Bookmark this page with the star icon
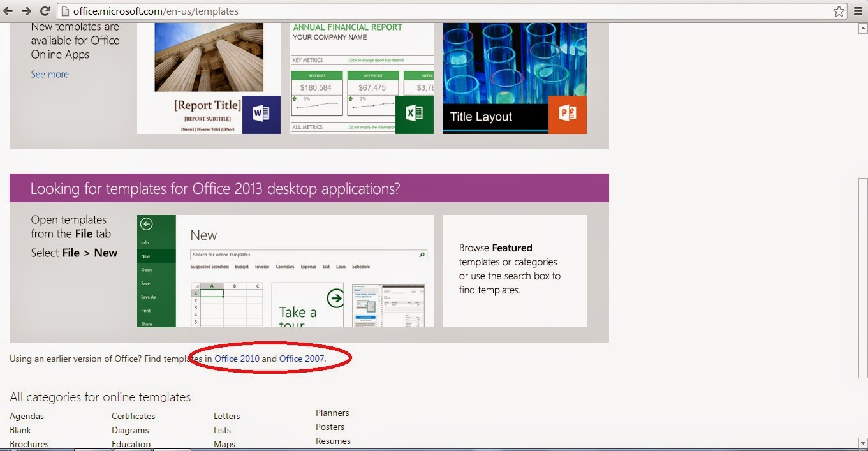Image resolution: width=868 pixels, height=451 pixels. coord(839,11)
